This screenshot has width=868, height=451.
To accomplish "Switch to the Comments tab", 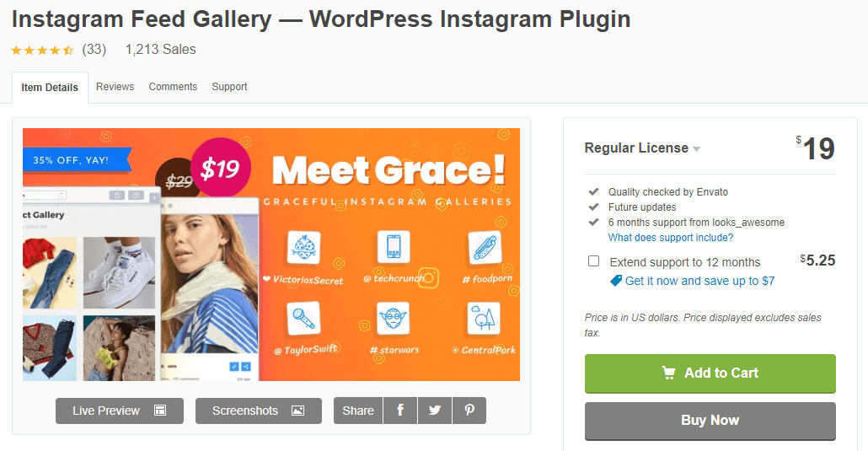I will [173, 87].
